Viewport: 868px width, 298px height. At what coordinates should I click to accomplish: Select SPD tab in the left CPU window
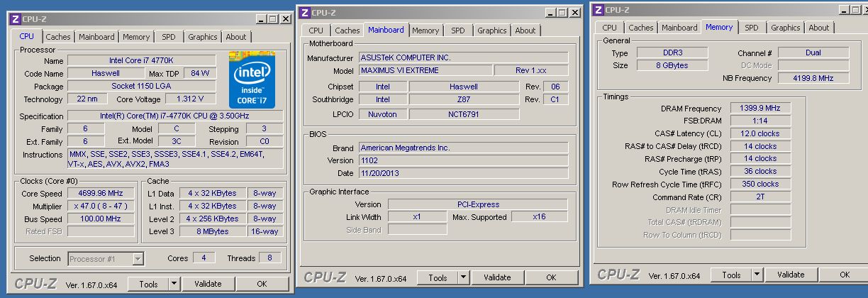tap(169, 37)
